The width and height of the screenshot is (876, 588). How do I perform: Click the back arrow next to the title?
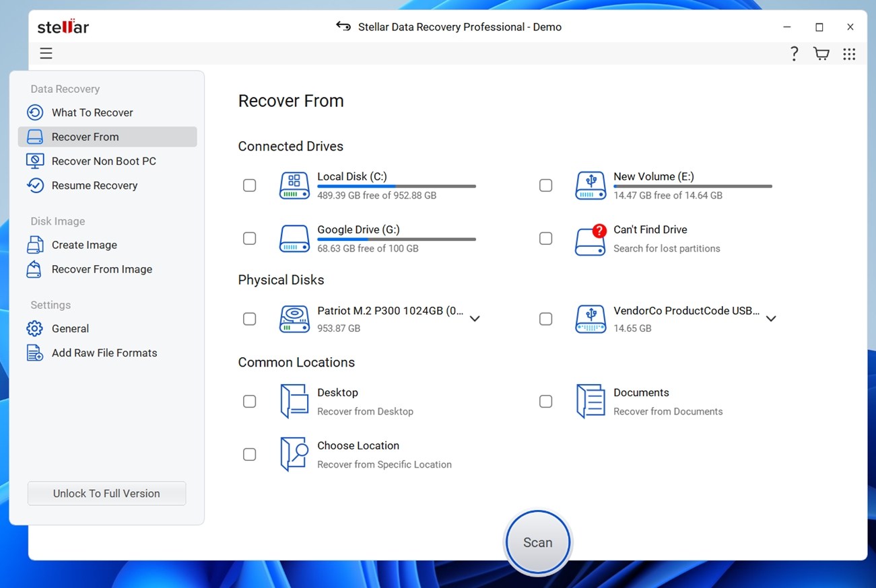(x=343, y=26)
